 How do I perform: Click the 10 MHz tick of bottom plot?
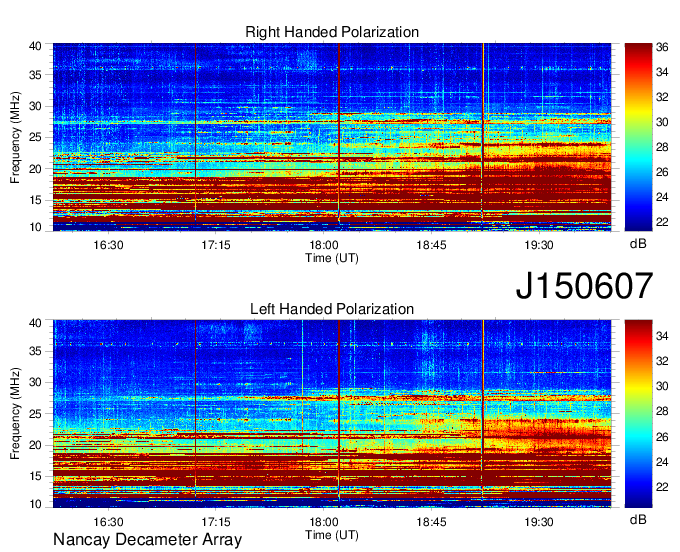[36, 504]
